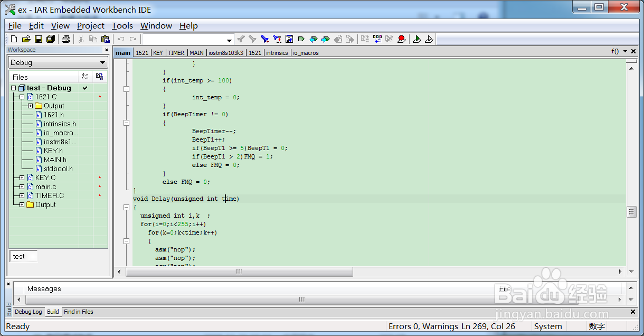Click the Find Previous toolbar icon
This screenshot has width=644, height=336.
point(241,39)
